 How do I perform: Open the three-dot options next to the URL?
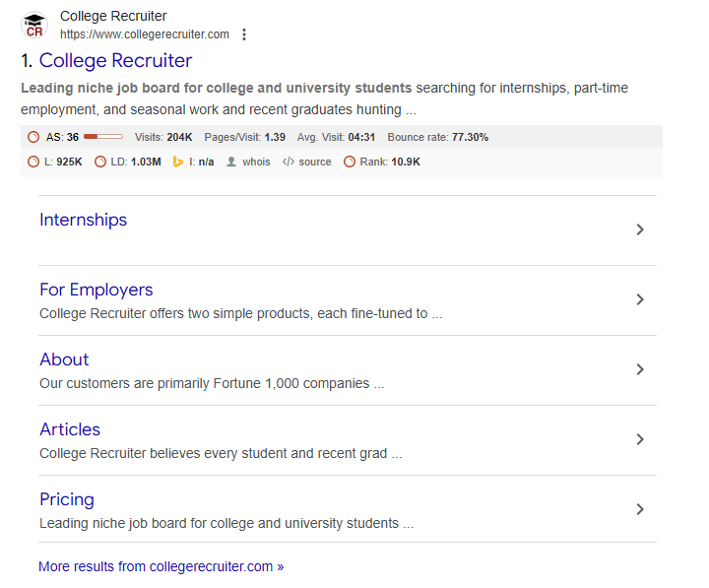click(x=244, y=34)
